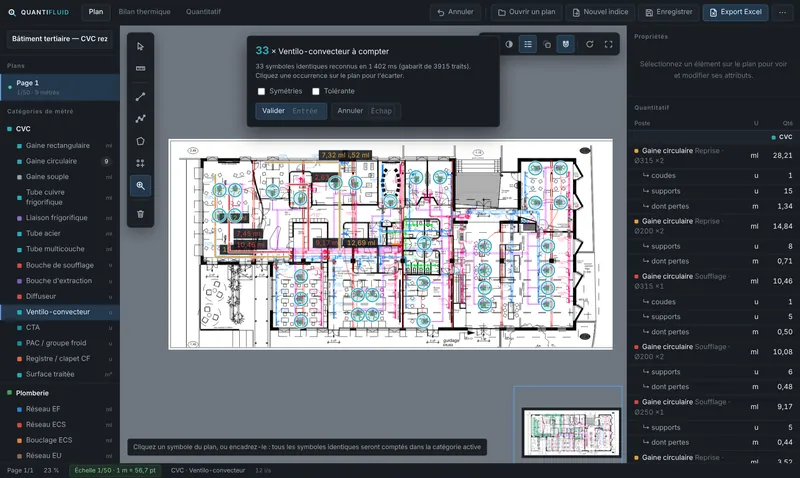Select the Bouclage ECS category

click(60, 440)
